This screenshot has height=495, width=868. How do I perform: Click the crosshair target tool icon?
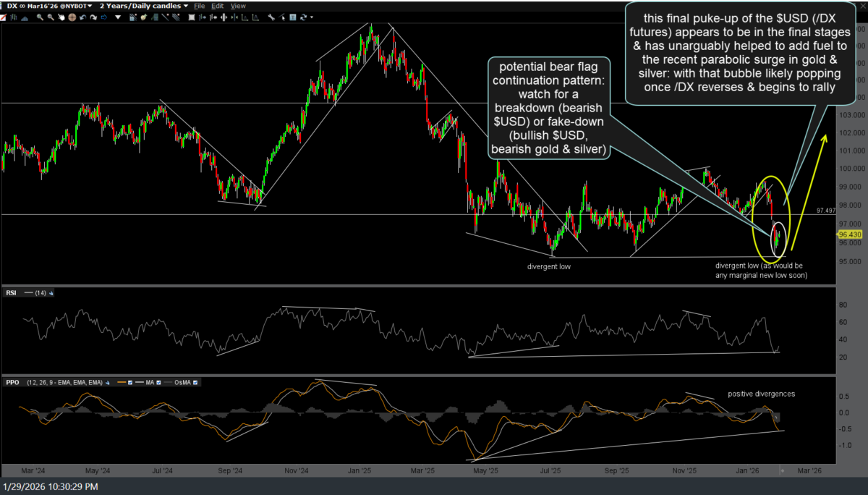(72, 15)
